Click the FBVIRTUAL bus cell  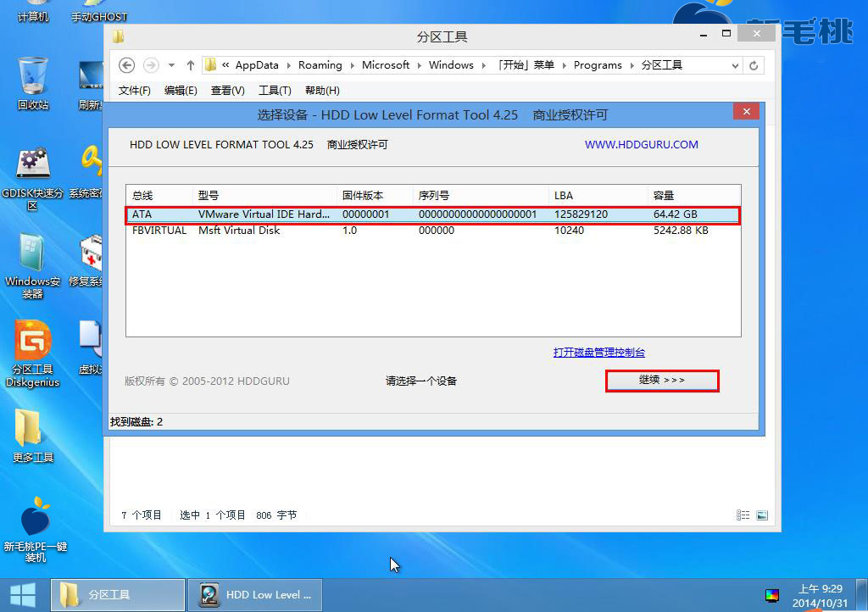pyautogui.click(x=159, y=231)
